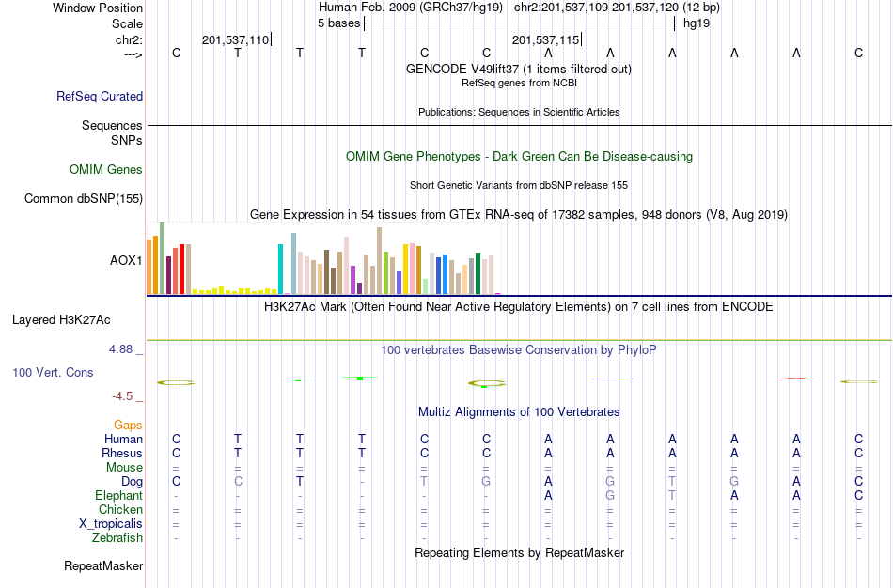Click Repeating Elements by RepeatMasker title

click(x=520, y=552)
